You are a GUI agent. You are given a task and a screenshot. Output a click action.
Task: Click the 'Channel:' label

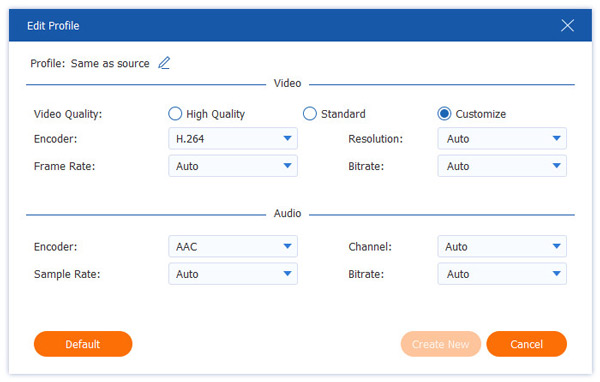tap(370, 247)
